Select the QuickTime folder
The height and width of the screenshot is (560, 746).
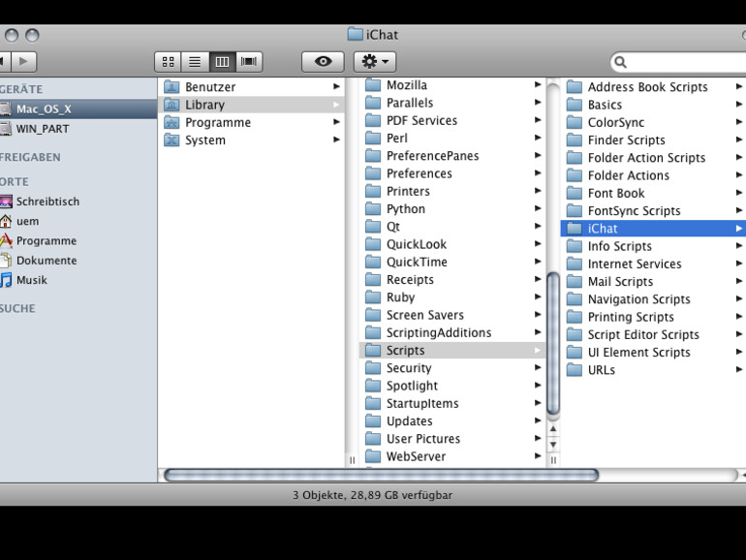click(452, 262)
